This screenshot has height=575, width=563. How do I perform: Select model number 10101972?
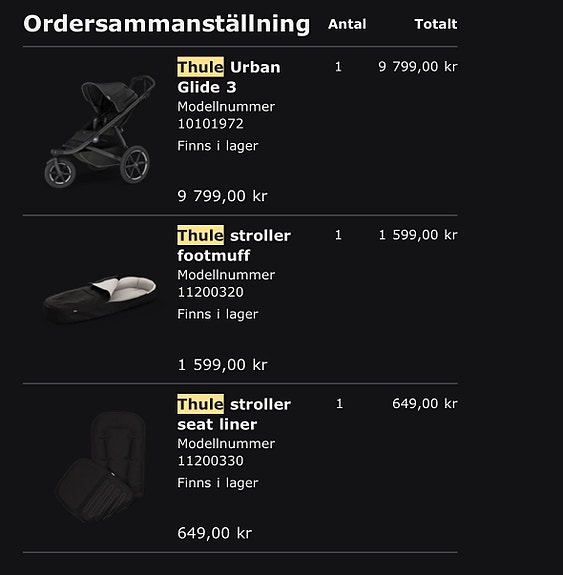click(210, 124)
